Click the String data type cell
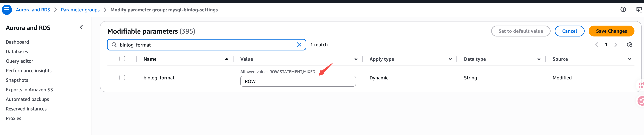The height and width of the screenshot is (135, 644). [470, 78]
